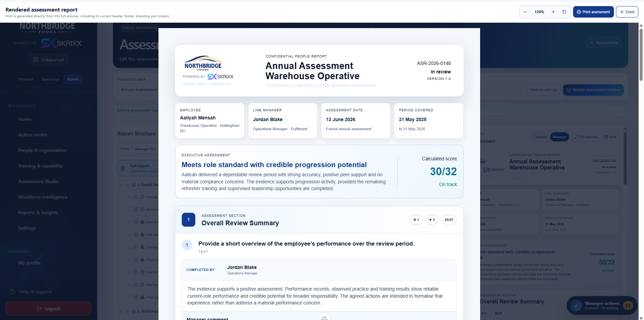This screenshot has height=320, width=644.
Task: Open the Manager actions floating widget
Action: tap(601, 305)
